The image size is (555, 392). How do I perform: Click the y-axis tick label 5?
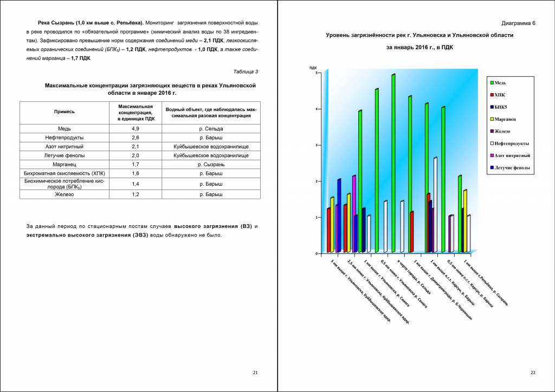pos(317,73)
